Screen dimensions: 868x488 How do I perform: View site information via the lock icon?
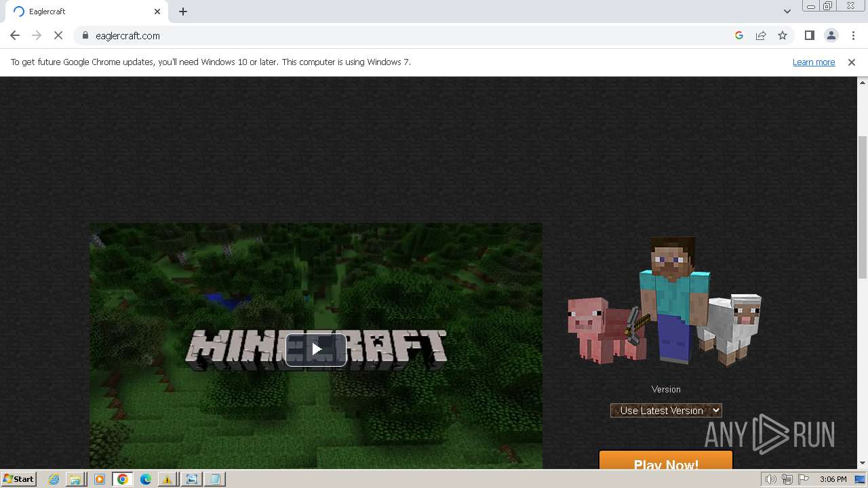click(85, 35)
